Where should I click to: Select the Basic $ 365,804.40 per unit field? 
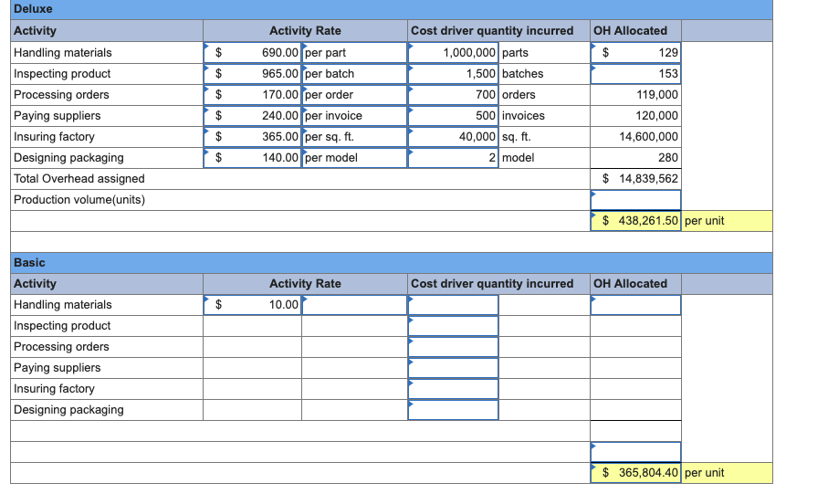click(x=635, y=473)
